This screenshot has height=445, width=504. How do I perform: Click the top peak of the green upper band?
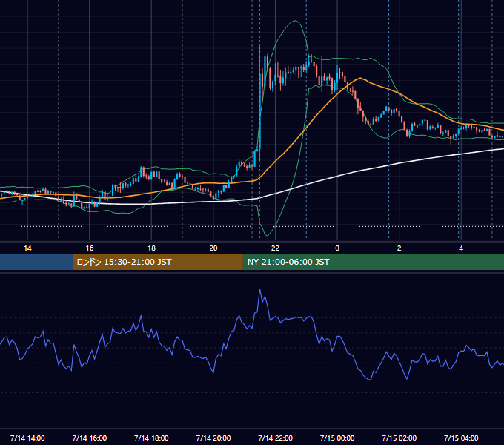pyautogui.click(x=295, y=21)
